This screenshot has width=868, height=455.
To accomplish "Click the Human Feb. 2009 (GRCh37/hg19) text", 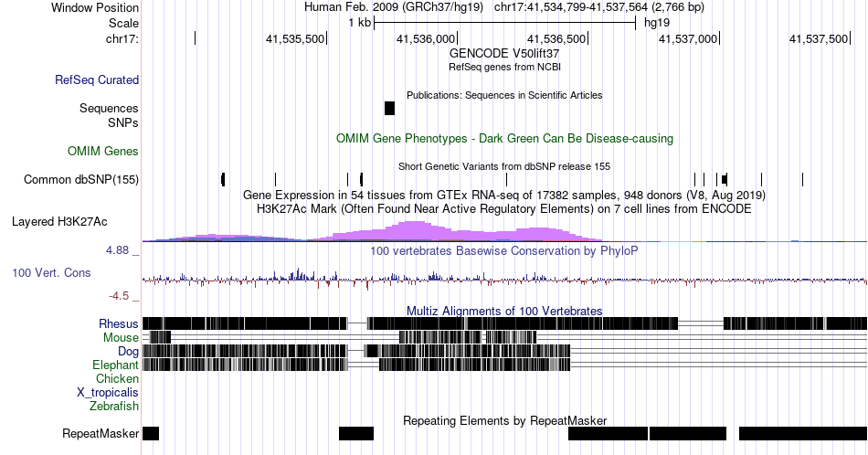I will (394, 7).
